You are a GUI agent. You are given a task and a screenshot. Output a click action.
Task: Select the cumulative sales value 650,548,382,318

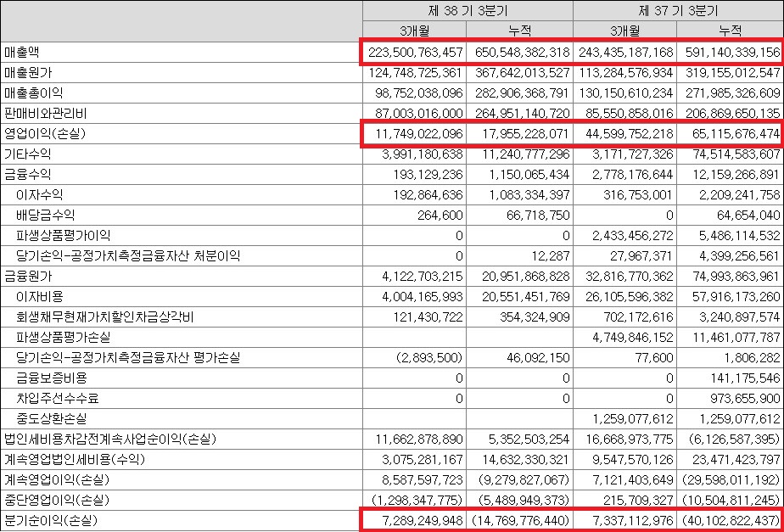coord(522,52)
